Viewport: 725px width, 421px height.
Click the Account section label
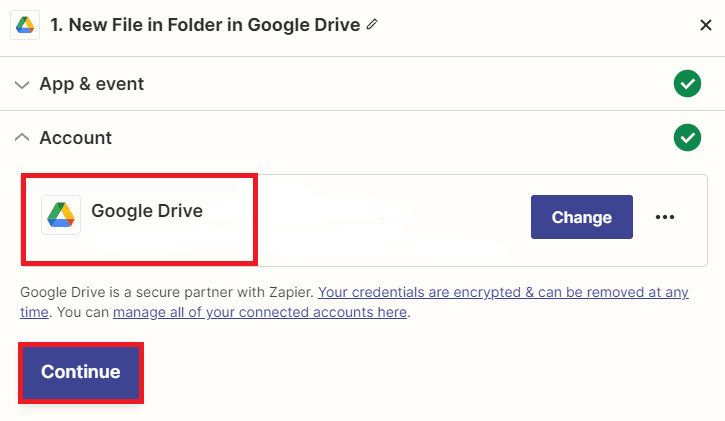76,138
